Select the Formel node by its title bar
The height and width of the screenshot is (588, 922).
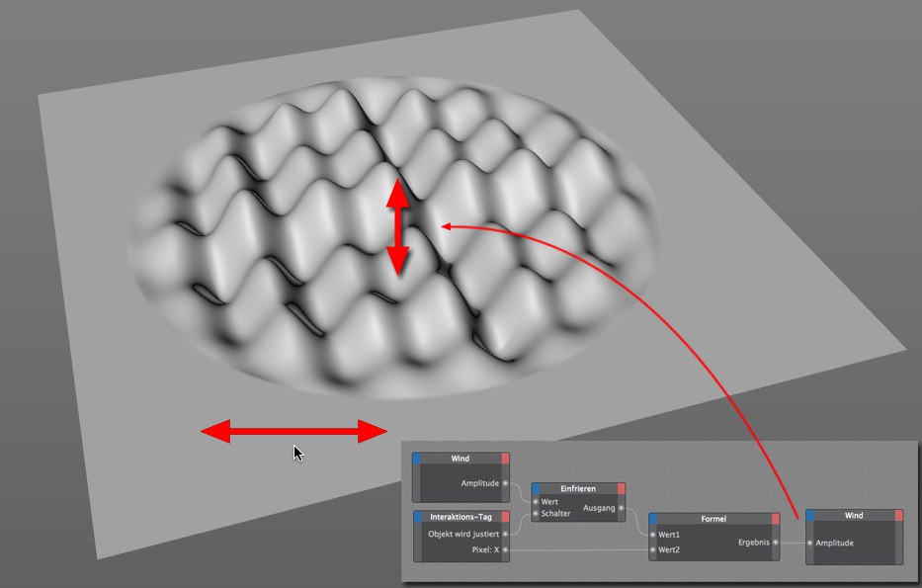[x=714, y=518]
